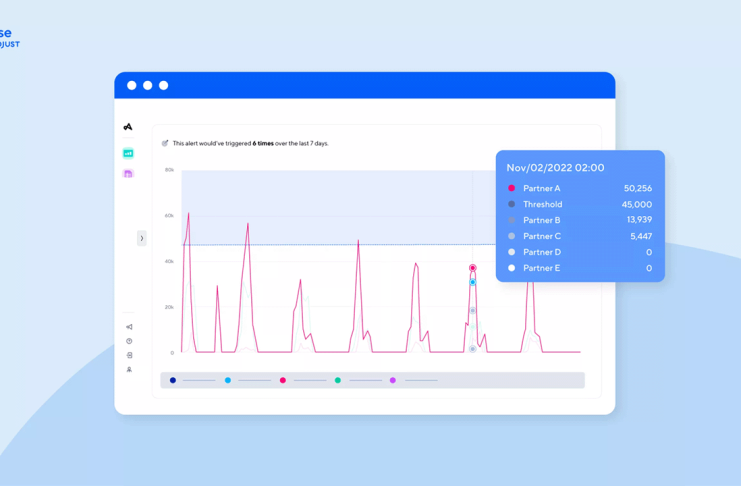Open the help question-mark icon
Screen dimensions: 741x486
[x=129, y=341]
